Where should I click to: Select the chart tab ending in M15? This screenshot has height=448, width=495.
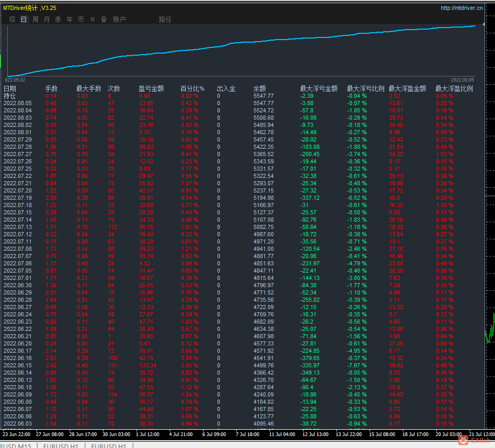point(16,446)
